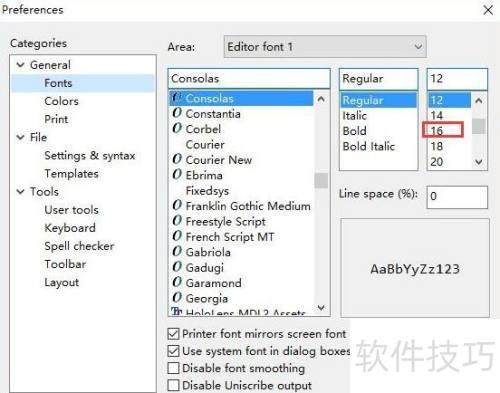
Task: Click the font list scroll-up arrow
Action: click(x=321, y=99)
